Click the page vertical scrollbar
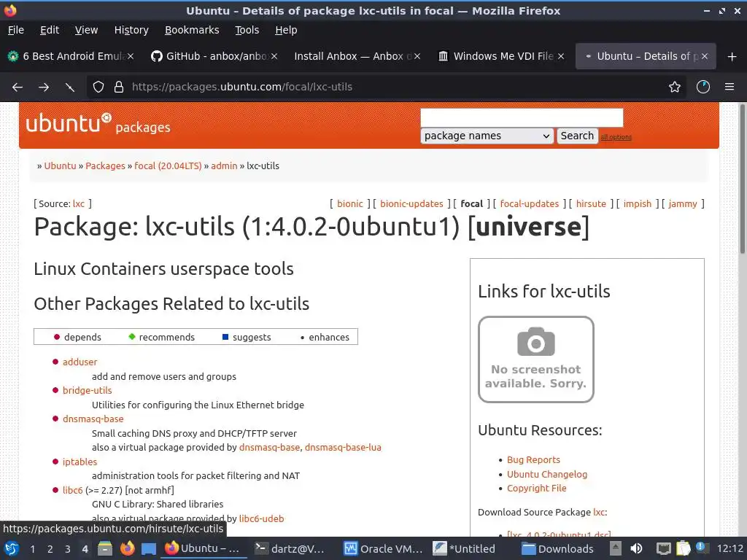Screen dimensions: 747x560 click(x=742, y=179)
